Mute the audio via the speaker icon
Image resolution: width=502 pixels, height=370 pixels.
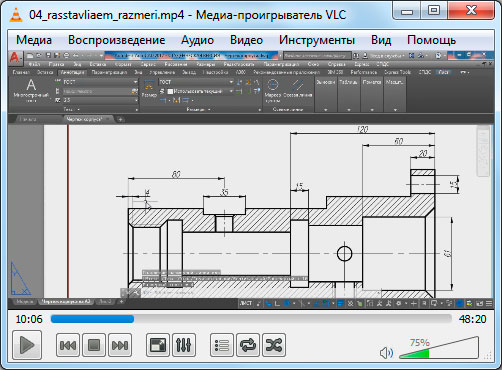386,353
